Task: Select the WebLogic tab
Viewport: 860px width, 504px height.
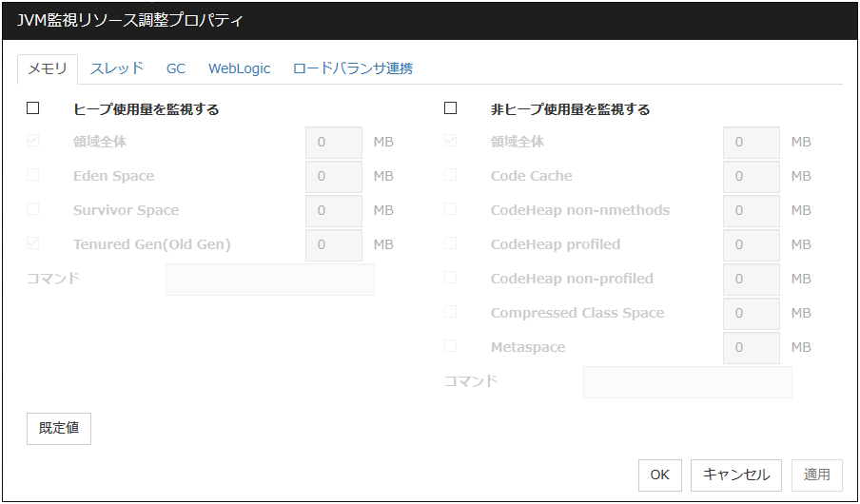Action: 240,68
